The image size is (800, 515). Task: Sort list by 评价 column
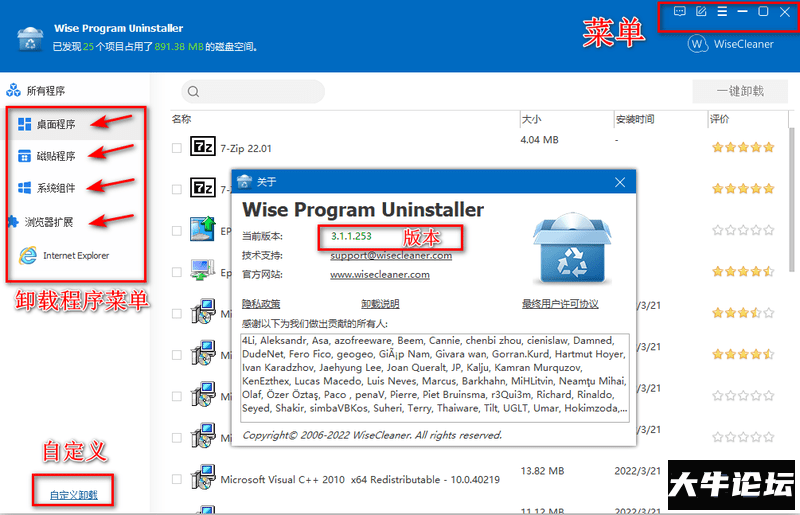719,119
